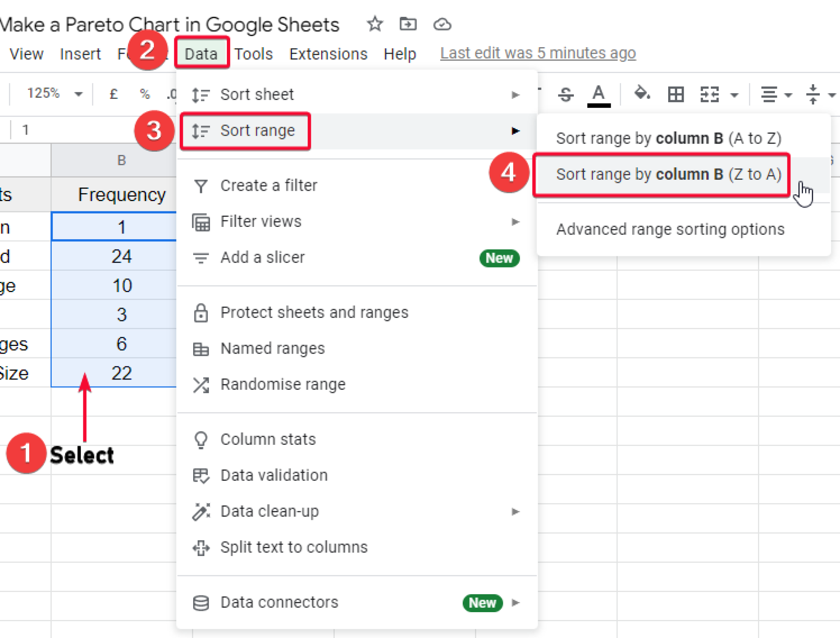Image resolution: width=840 pixels, height=638 pixels.
Task: Select Create a filter
Action: 357,186
